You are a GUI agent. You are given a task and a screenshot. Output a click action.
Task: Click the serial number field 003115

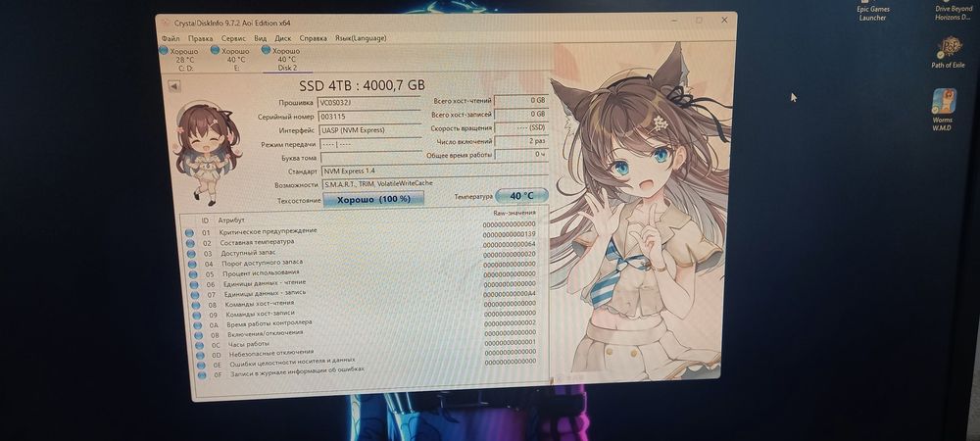[x=370, y=117]
